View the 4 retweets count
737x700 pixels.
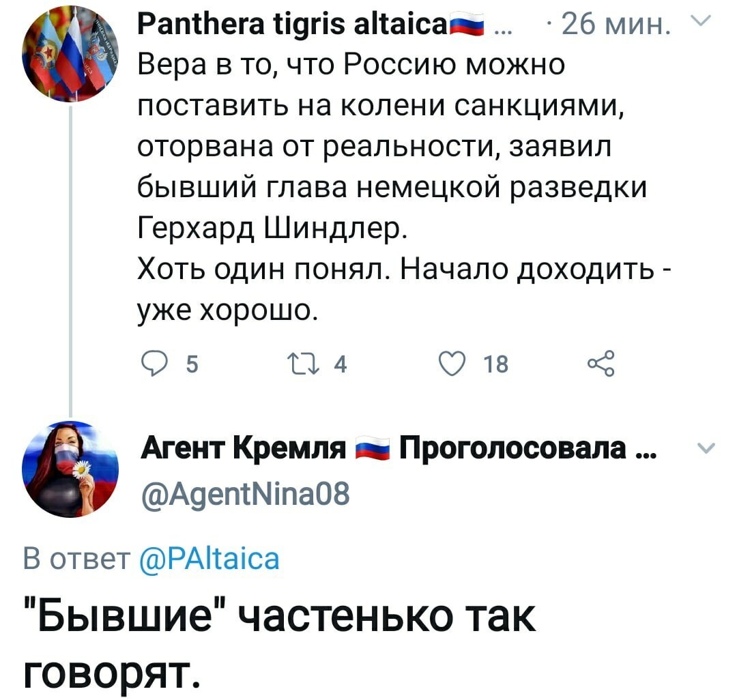[x=341, y=364]
